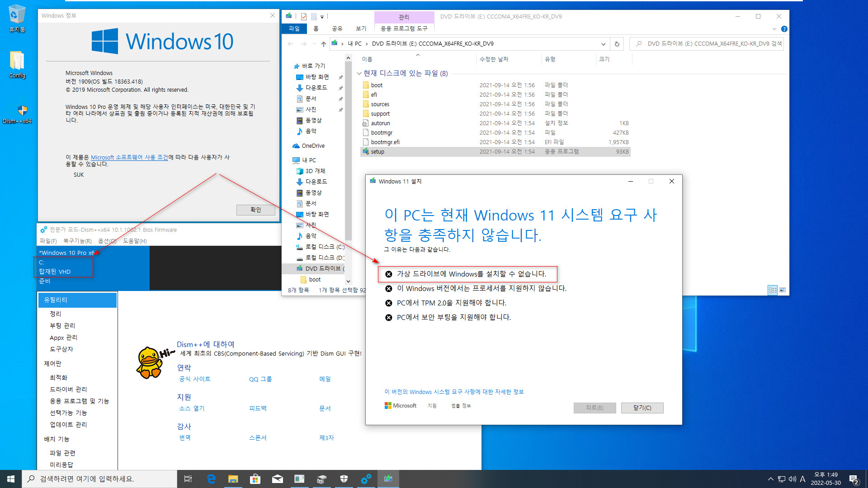The width and height of the screenshot is (868, 488).
Task: Open Mail app from the taskbar
Action: point(277,479)
